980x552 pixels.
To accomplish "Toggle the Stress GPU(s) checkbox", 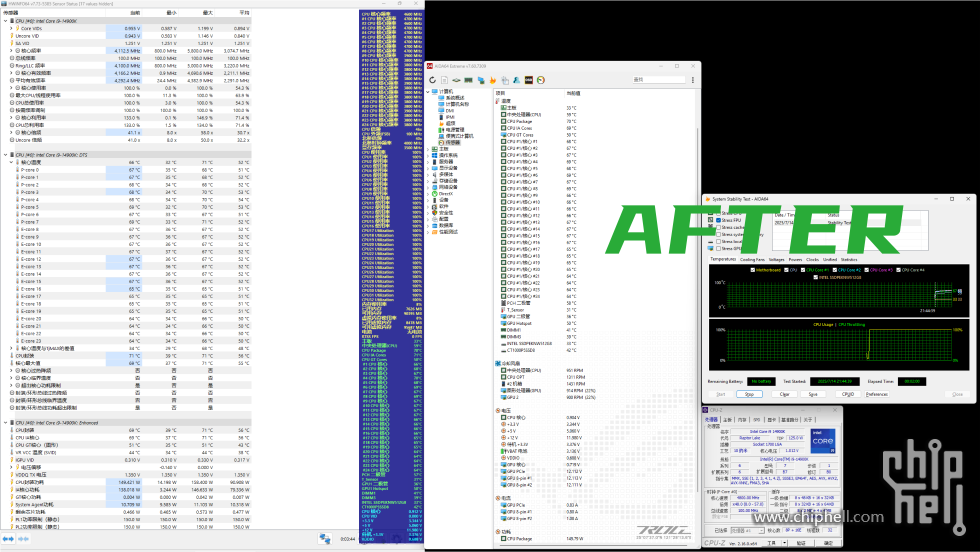I will pos(718,248).
